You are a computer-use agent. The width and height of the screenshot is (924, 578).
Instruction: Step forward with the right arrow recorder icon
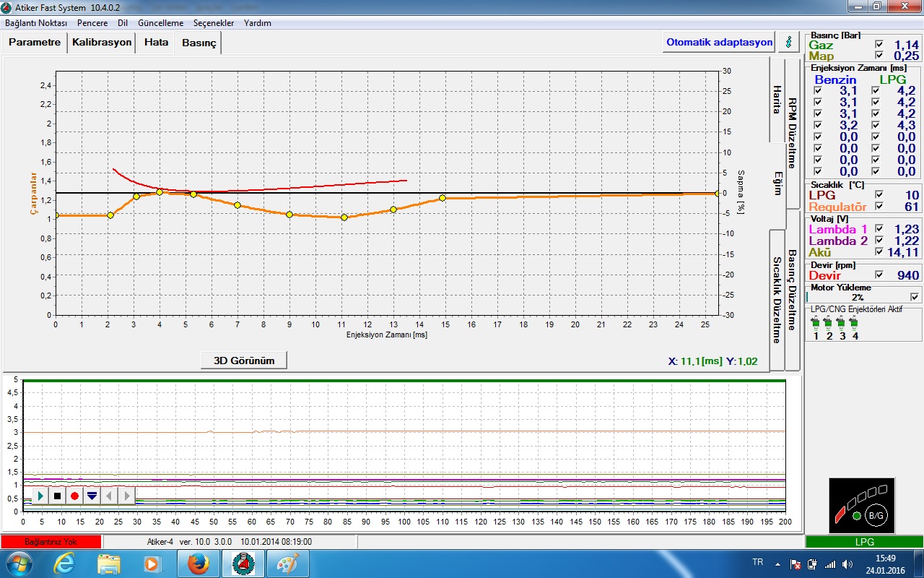(x=126, y=496)
